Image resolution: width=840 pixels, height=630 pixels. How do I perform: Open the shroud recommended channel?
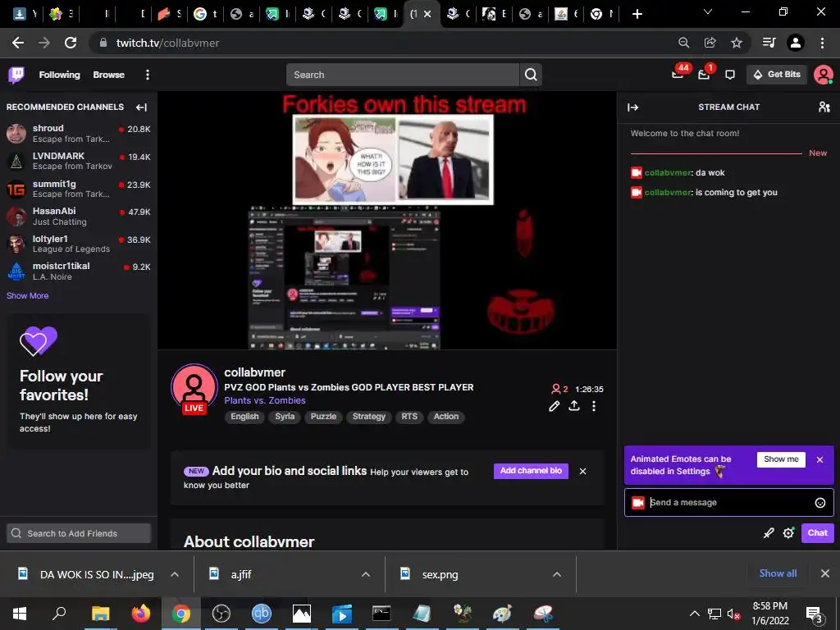pos(78,134)
